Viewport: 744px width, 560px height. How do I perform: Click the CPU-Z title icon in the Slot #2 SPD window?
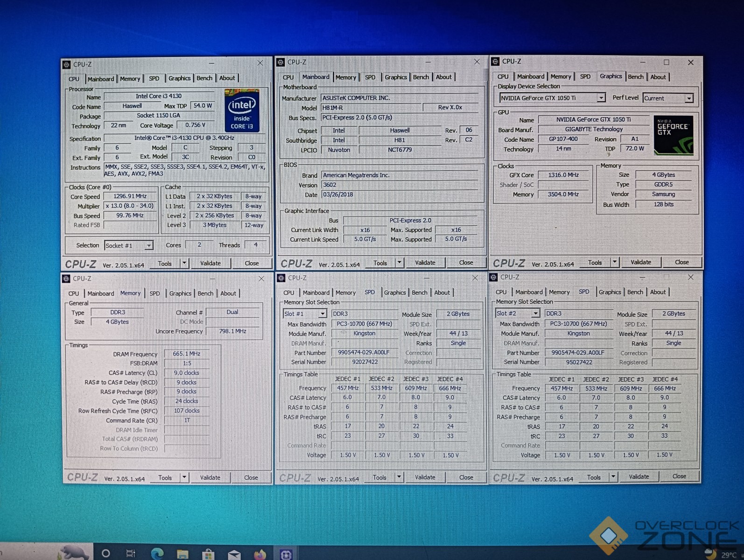(493, 277)
